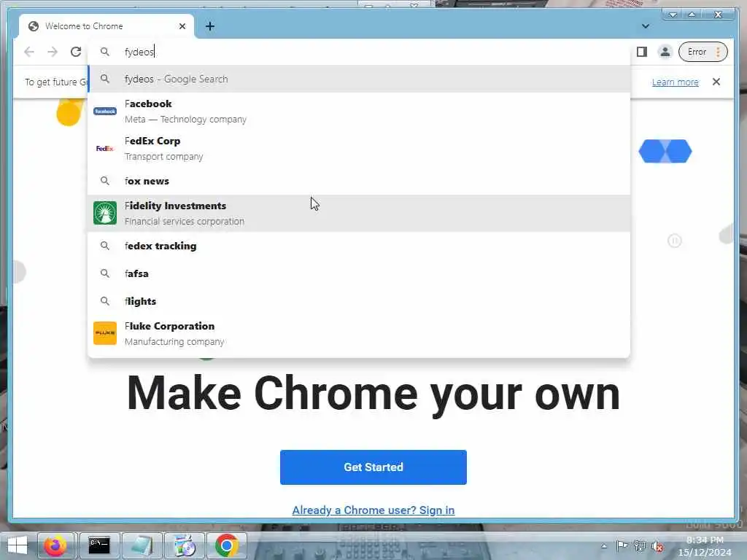This screenshot has width=747, height=560.
Task: Choose the Fluke Corporation suggestion
Action: [x=359, y=333]
